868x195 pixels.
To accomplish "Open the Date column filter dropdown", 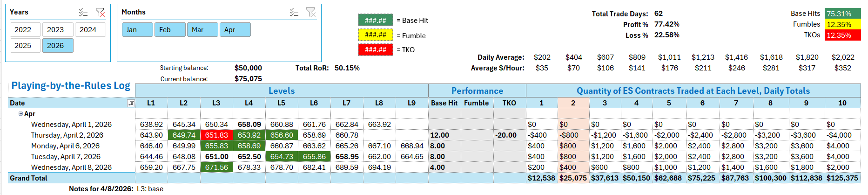I will (x=131, y=103).
